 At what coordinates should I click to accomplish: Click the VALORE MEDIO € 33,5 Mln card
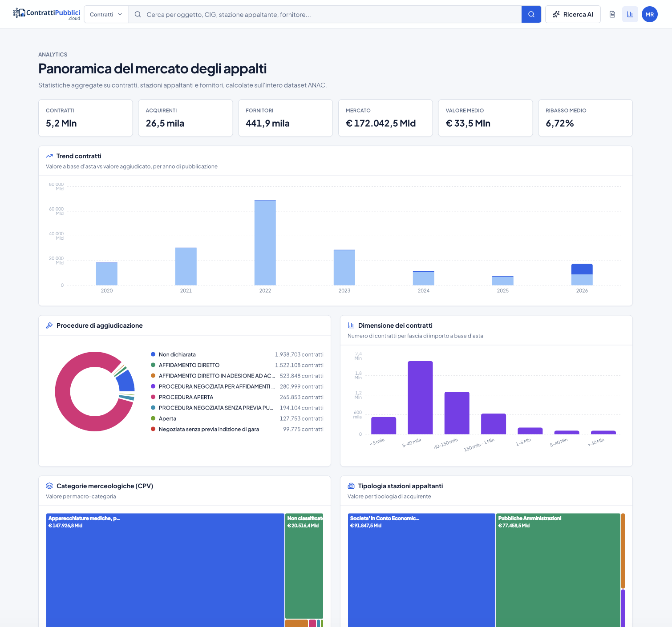[x=486, y=118]
